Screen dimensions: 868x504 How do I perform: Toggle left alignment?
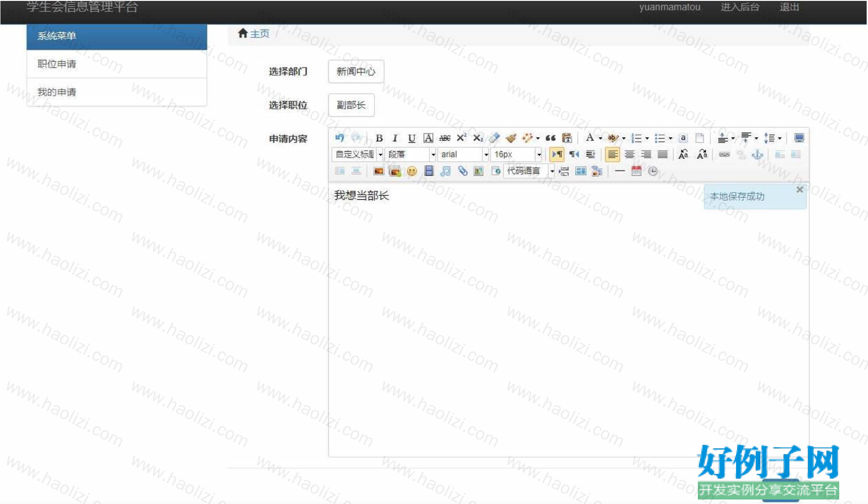pos(612,154)
